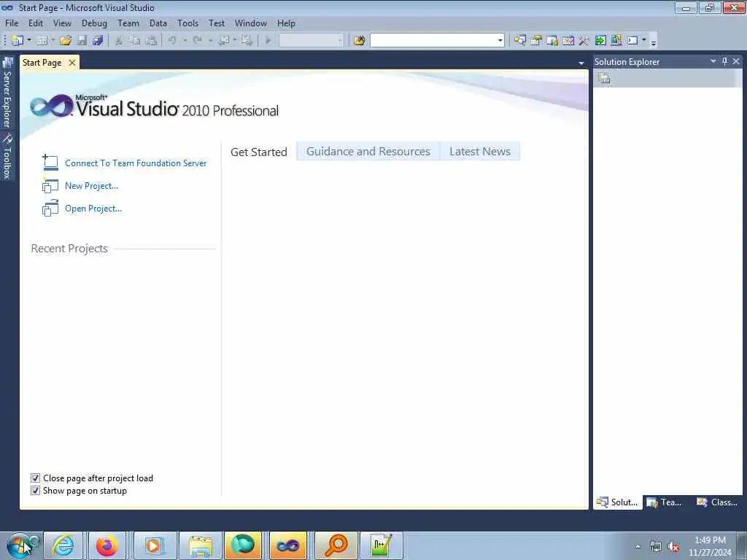Toggle Close page after project load checkbox
747x560 pixels.
(x=35, y=478)
